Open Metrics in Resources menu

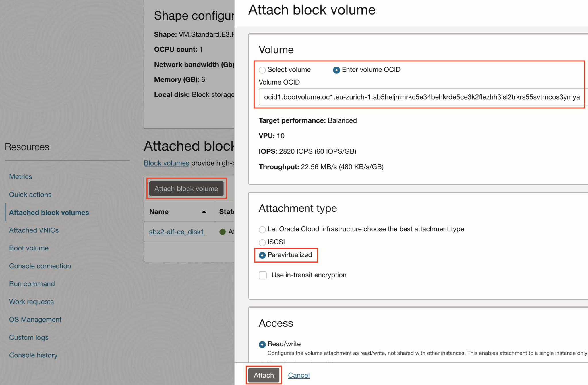(x=21, y=177)
